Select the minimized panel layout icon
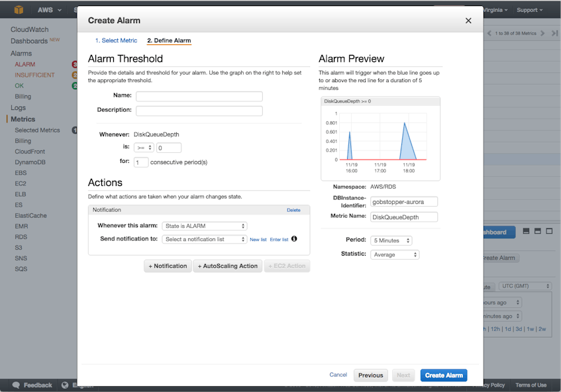 (x=527, y=231)
